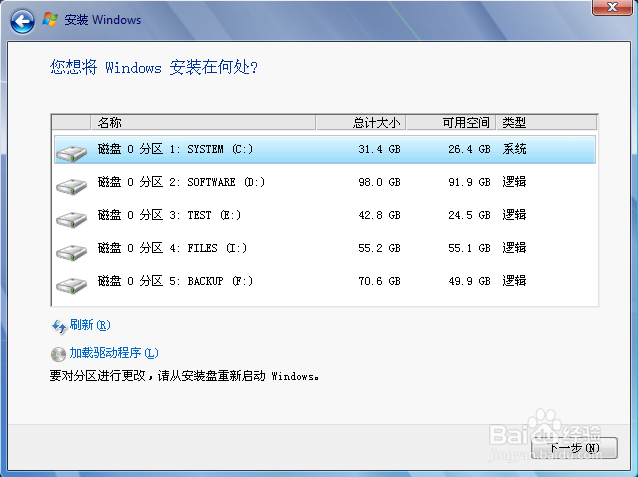Screen dimensions: 638x477
Task: Click the 逻辑 type of FILES row
Action: (514, 247)
